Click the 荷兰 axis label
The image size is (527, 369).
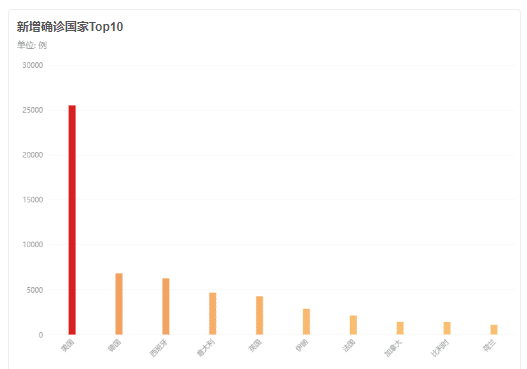(x=489, y=346)
